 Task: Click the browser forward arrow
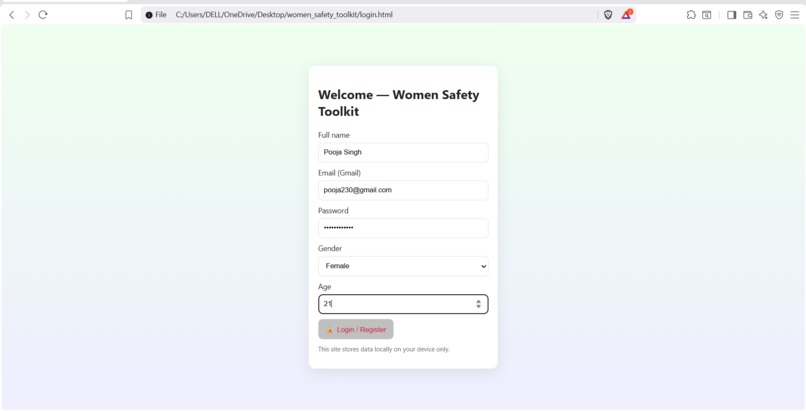point(27,15)
